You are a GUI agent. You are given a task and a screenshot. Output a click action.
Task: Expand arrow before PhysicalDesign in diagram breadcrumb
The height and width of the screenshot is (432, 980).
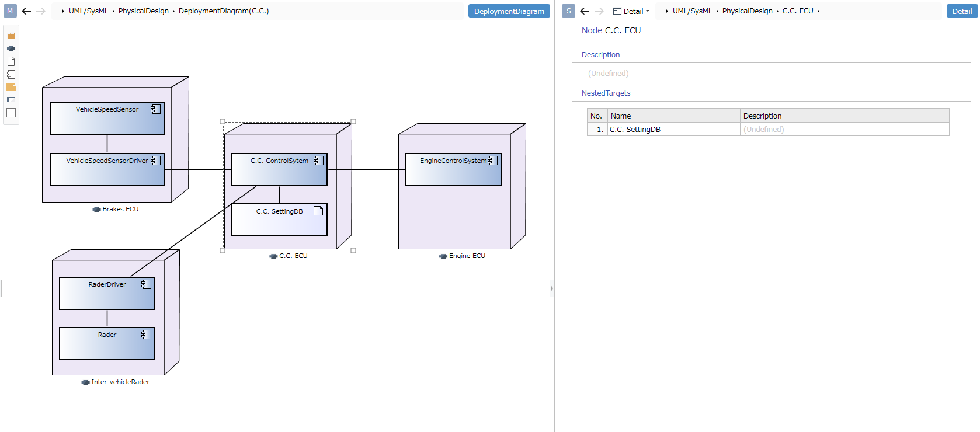tap(113, 11)
